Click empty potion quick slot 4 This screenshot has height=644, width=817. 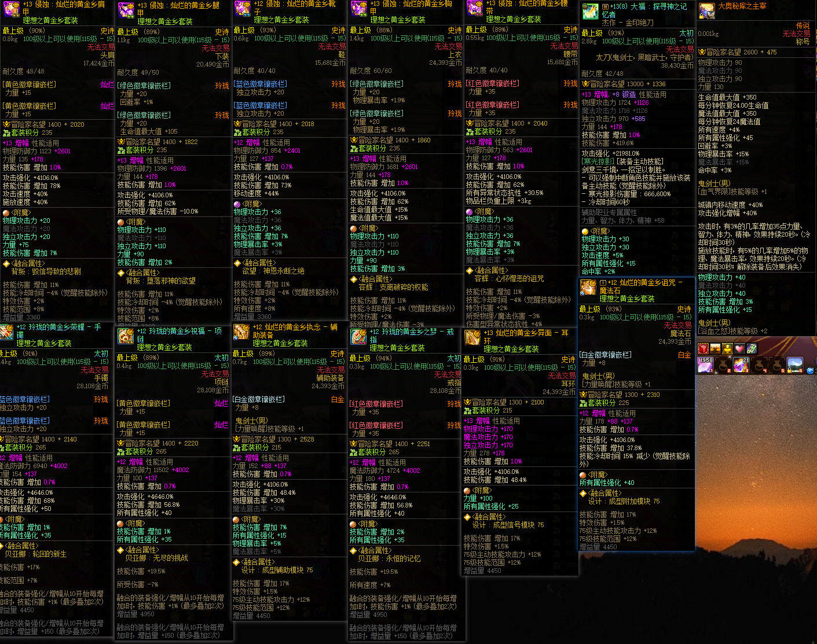759,365
